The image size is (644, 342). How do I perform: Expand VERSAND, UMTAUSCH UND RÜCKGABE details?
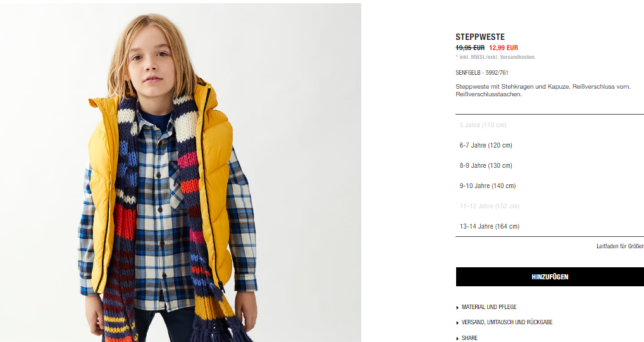507,322
